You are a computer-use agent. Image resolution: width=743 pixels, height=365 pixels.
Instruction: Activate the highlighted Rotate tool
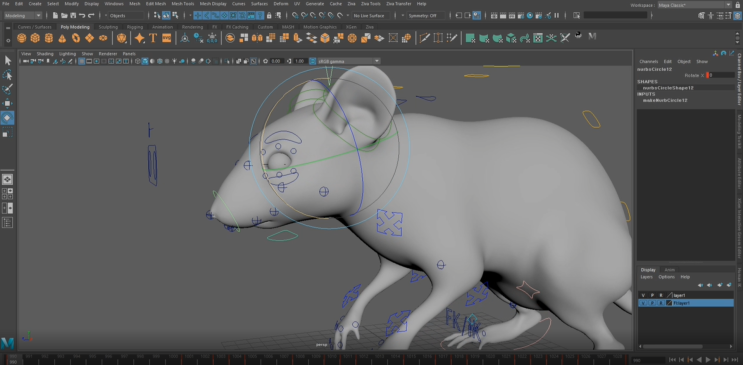(x=8, y=118)
